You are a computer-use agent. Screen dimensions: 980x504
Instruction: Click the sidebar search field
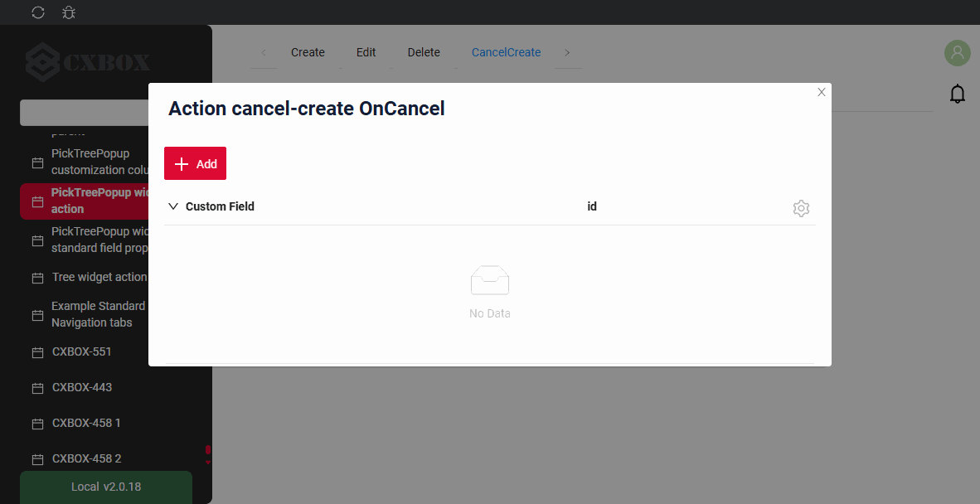coord(85,113)
